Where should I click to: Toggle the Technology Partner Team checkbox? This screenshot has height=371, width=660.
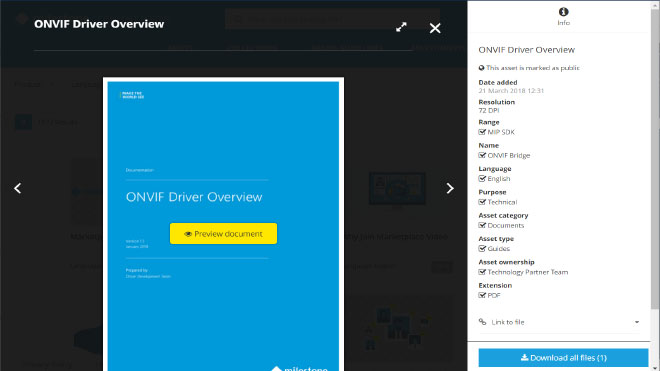[482, 272]
